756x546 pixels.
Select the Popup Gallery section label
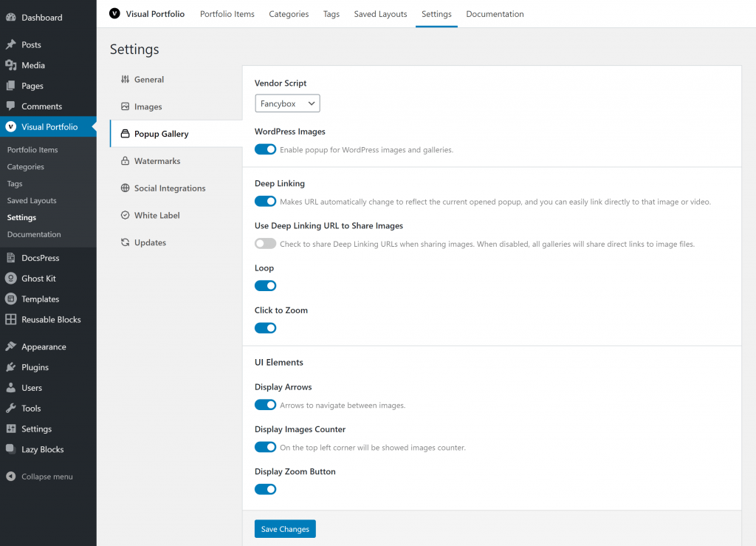pyautogui.click(x=161, y=134)
